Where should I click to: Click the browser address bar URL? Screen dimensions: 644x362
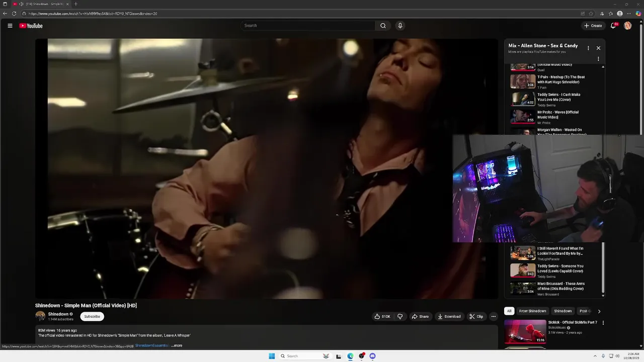(x=93, y=14)
